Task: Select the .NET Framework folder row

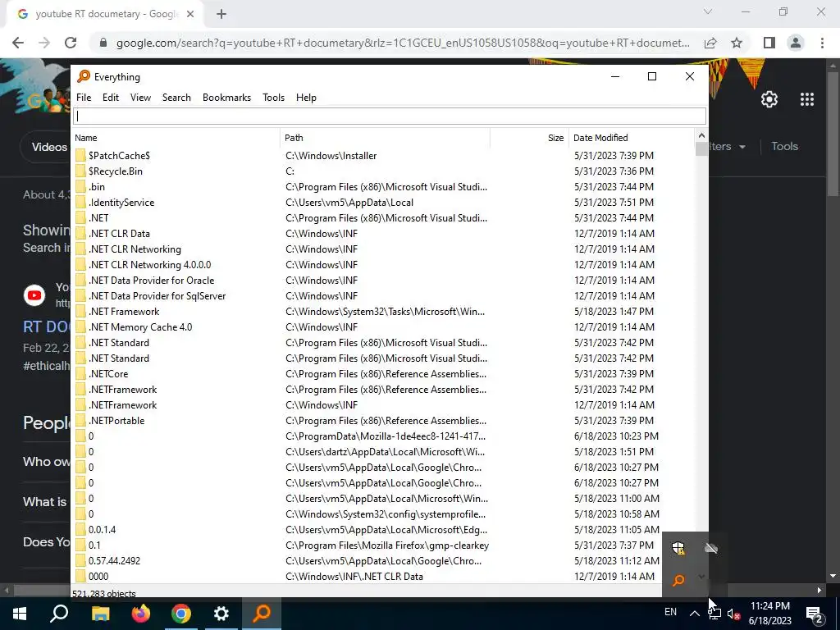Action: 383,311
